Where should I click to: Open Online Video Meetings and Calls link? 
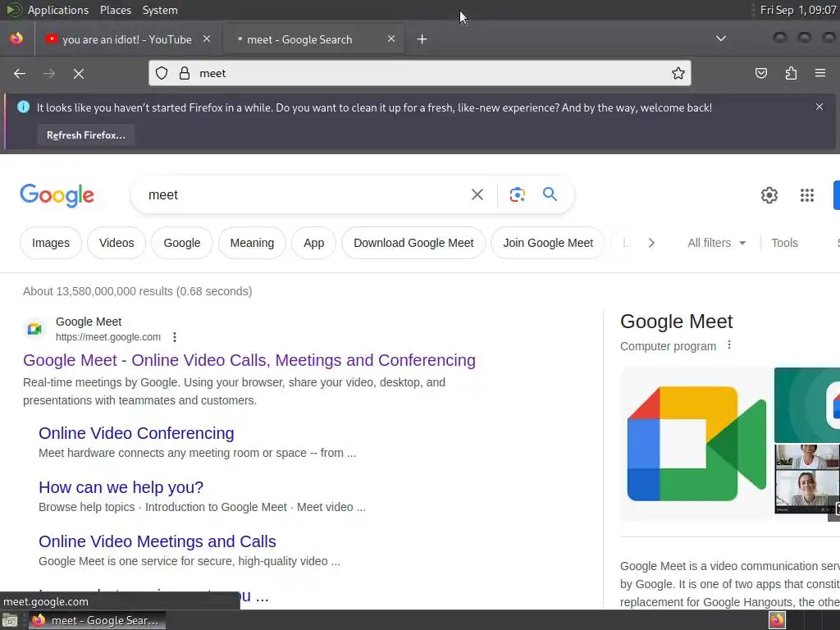coord(157,541)
